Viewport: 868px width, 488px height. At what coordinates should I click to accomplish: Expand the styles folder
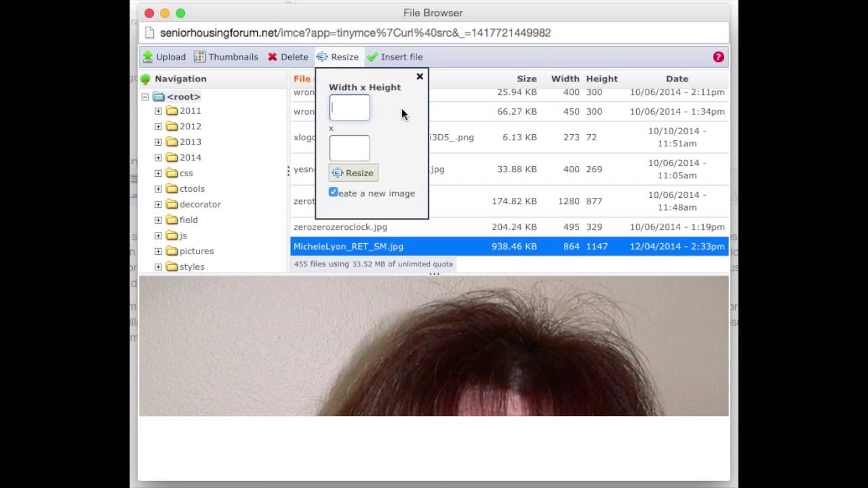coord(158,267)
